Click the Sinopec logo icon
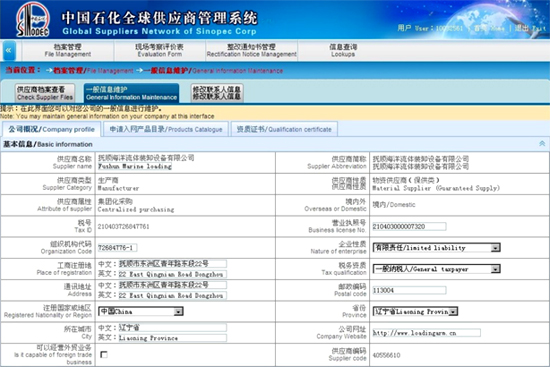This screenshot has height=367, width=550. pos(33,19)
